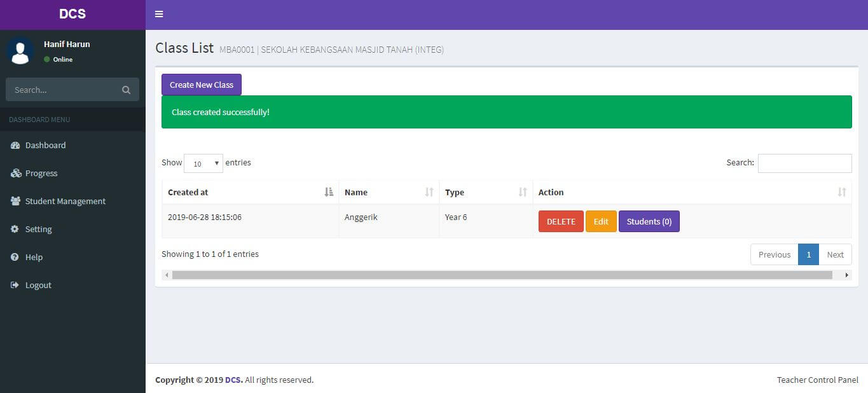Click the Dashboard gauge icon

(x=15, y=145)
